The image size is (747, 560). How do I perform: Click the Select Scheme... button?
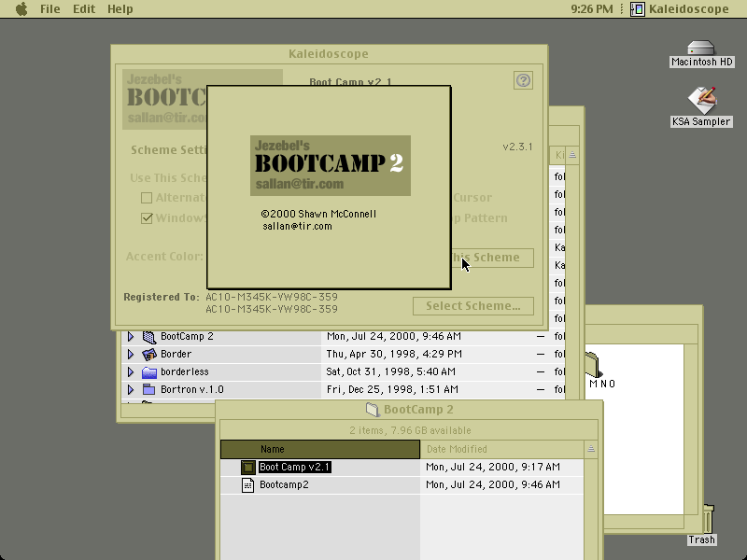click(x=473, y=306)
